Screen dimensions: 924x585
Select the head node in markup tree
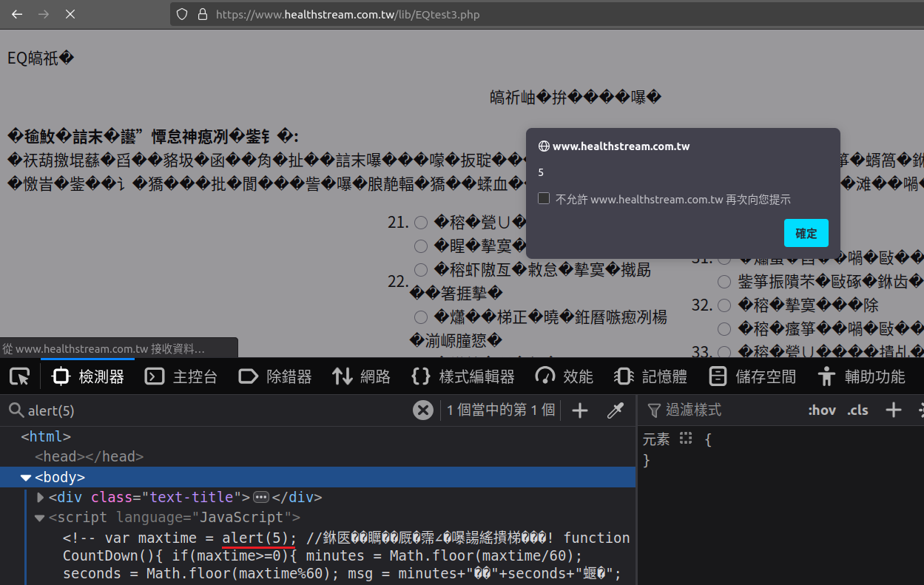click(89, 457)
